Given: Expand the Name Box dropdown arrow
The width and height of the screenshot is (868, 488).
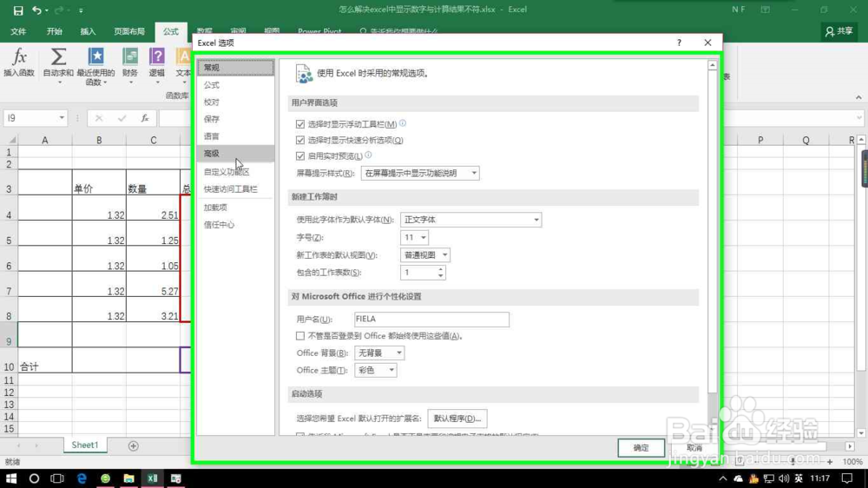Looking at the screenshot, I should pyautogui.click(x=62, y=118).
